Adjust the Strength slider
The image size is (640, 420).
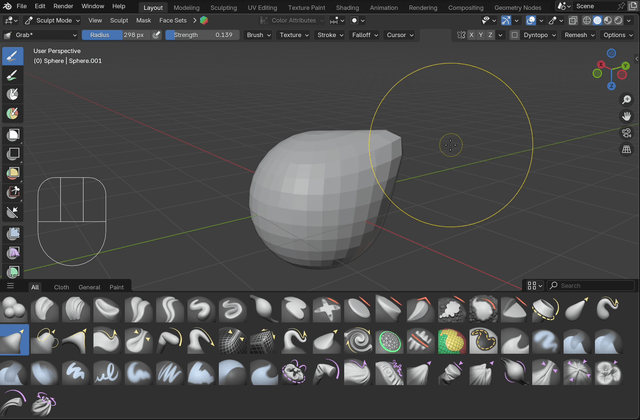[202, 35]
